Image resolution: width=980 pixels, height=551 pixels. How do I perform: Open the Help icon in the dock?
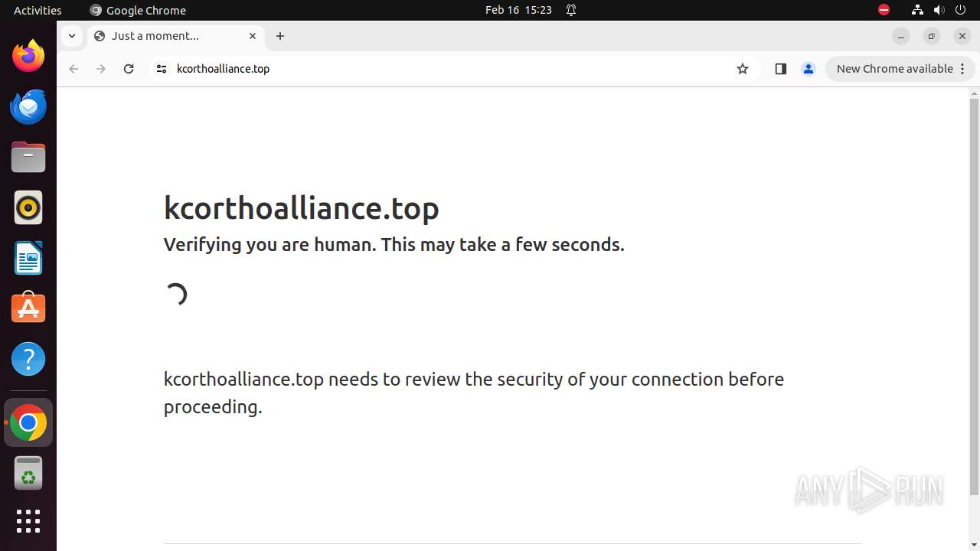28,359
